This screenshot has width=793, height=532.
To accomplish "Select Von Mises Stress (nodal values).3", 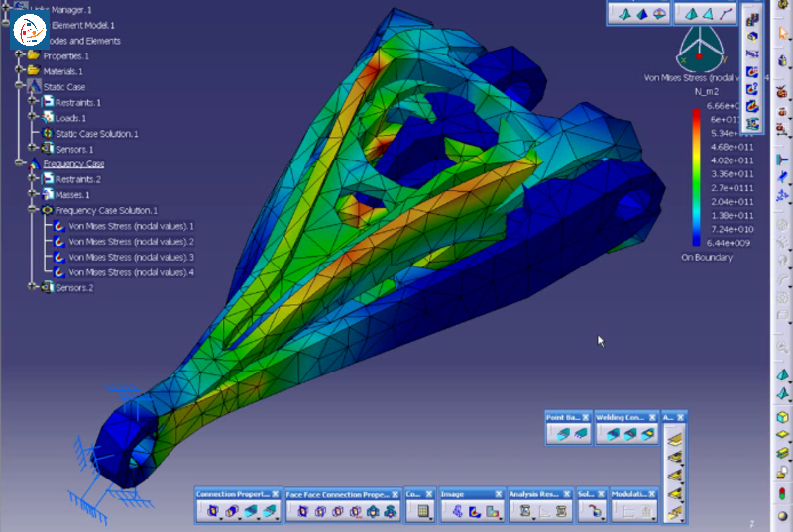I will tap(132, 258).
